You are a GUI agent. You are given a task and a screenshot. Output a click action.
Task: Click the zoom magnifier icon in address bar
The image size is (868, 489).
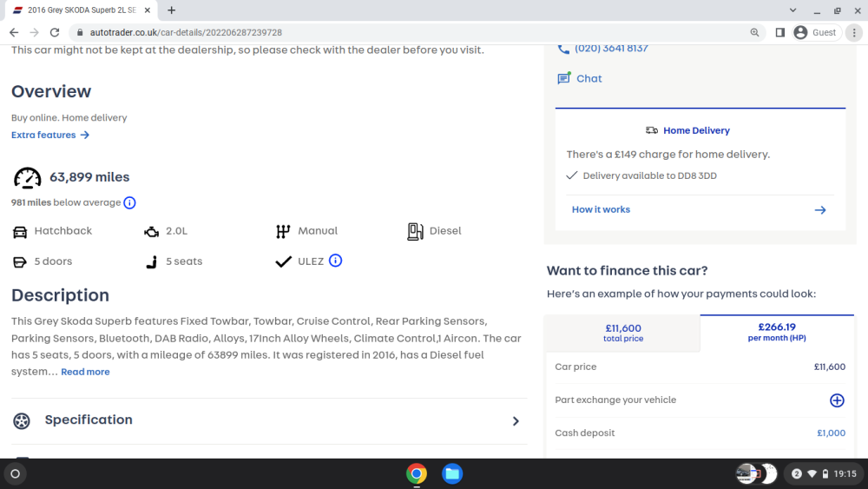tap(754, 33)
